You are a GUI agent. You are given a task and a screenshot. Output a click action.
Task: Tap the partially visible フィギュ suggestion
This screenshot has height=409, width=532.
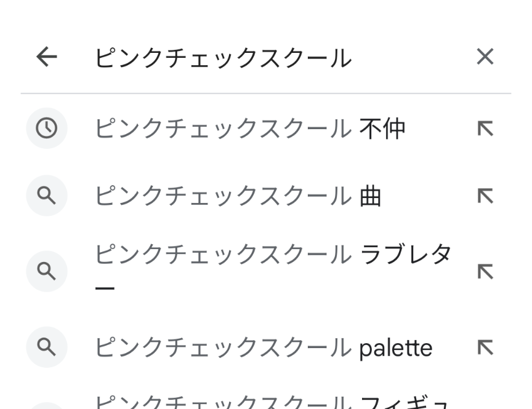coord(271,402)
